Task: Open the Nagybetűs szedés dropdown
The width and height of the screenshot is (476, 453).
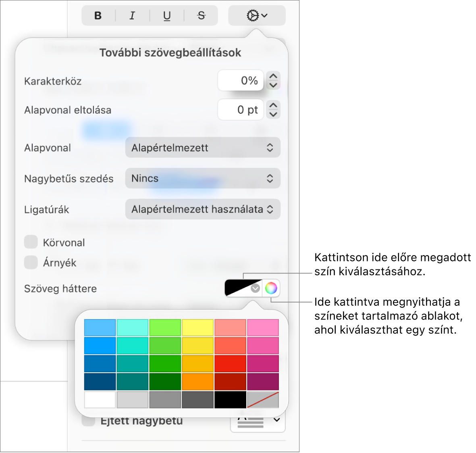Action: 203,178
